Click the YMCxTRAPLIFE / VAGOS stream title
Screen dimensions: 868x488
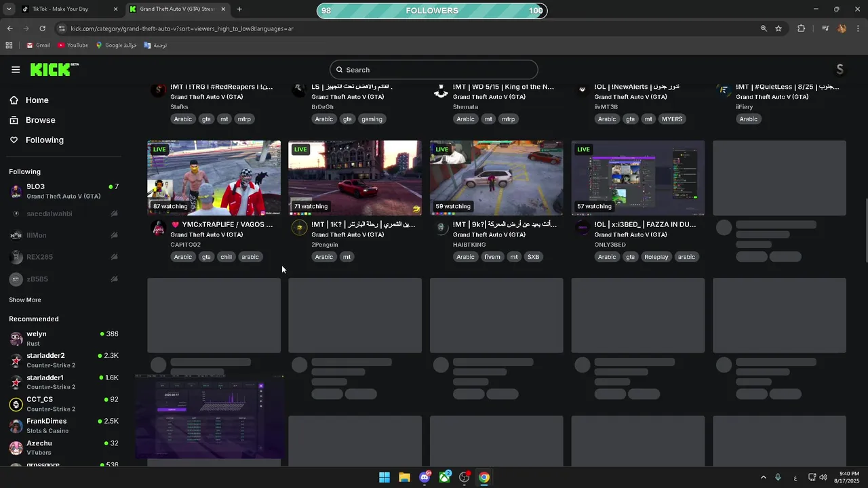pos(222,224)
